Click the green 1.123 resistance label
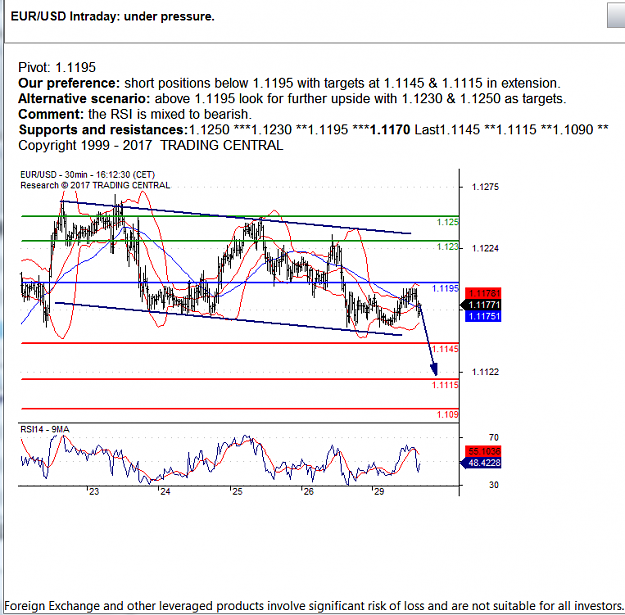 pyautogui.click(x=448, y=247)
